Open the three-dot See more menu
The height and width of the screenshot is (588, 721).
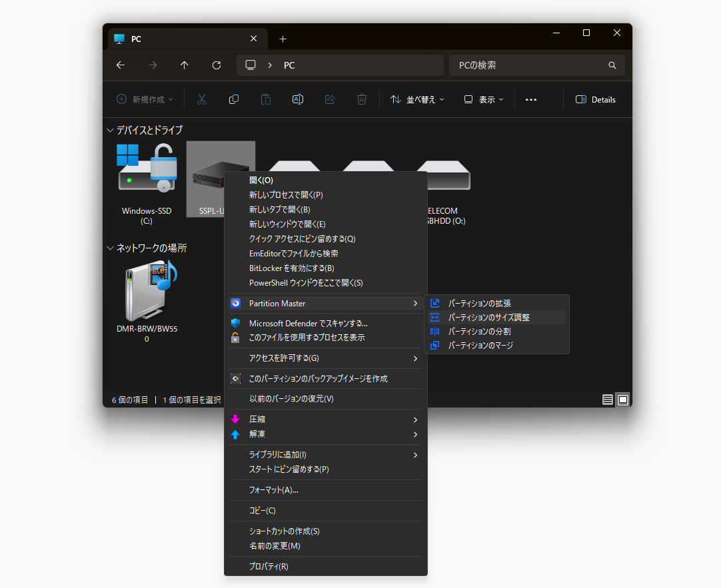click(531, 100)
